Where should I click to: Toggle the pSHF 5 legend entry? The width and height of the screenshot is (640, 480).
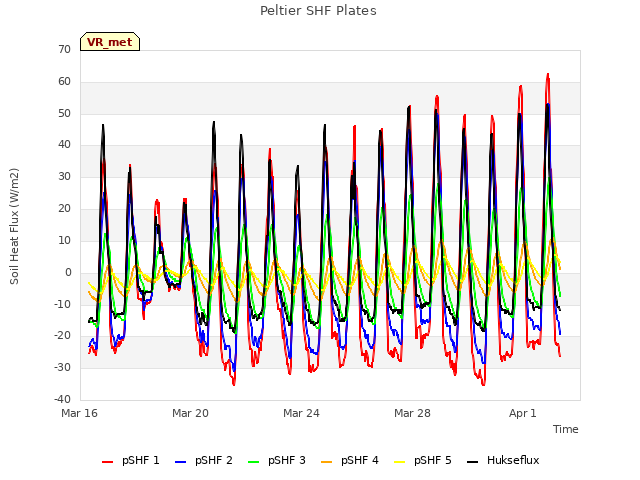coord(423,460)
